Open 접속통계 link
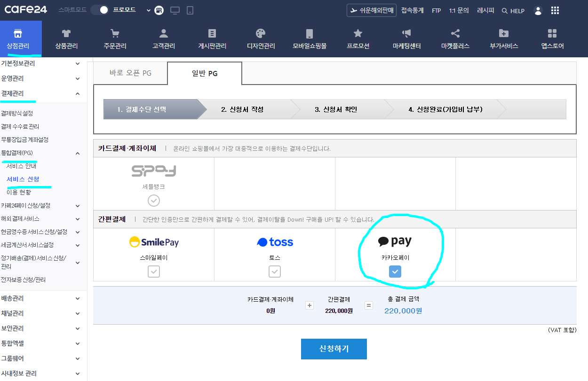588x381 pixels. click(413, 10)
